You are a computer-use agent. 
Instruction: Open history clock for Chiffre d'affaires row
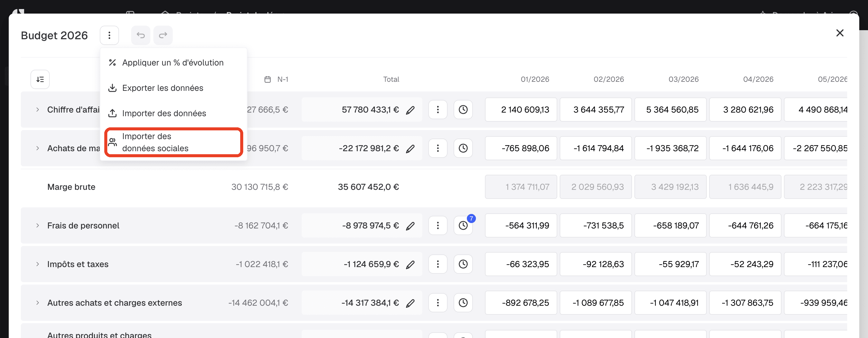coord(463,110)
